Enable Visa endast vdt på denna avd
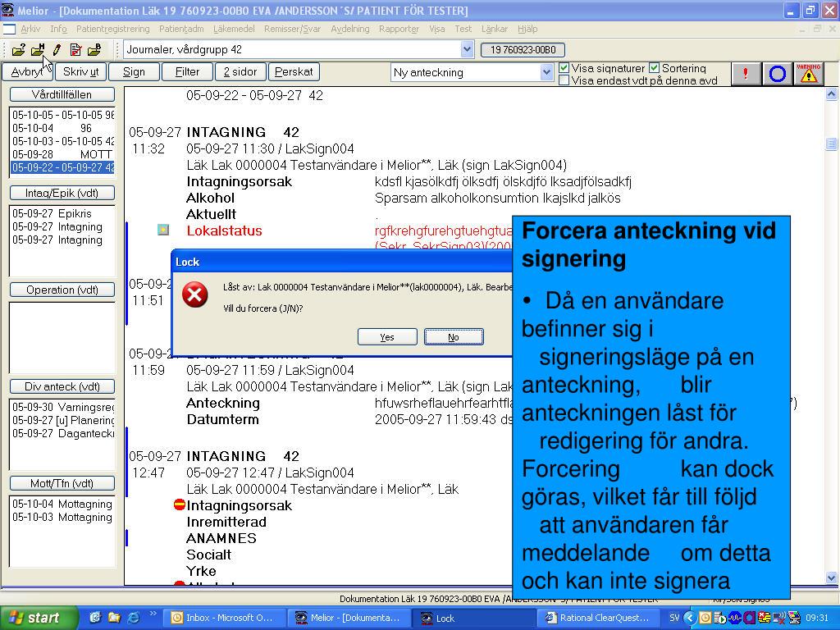This screenshot has width=840, height=630. coord(564,80)
